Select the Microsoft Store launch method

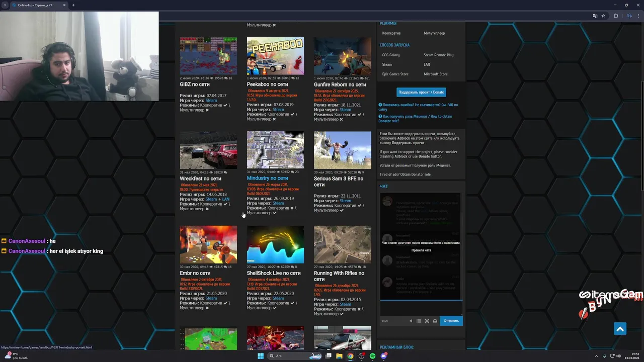(436, 74)
